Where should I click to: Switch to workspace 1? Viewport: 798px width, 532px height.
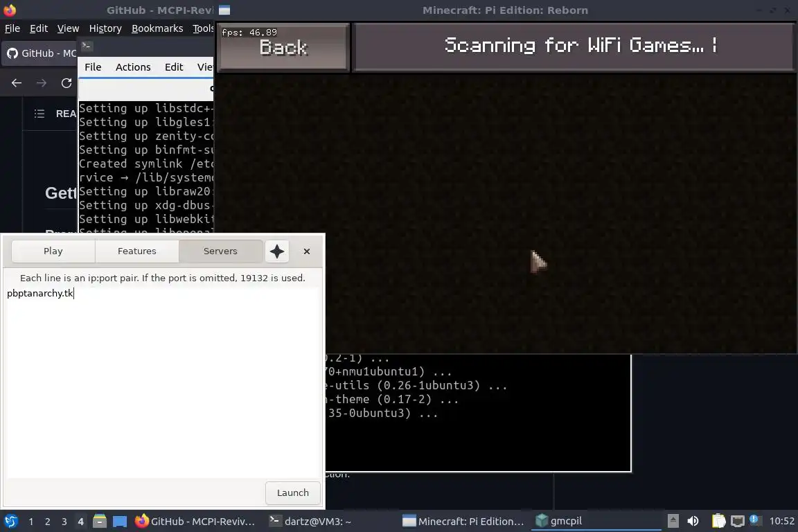pyautogui.click(x=31, y=522)
